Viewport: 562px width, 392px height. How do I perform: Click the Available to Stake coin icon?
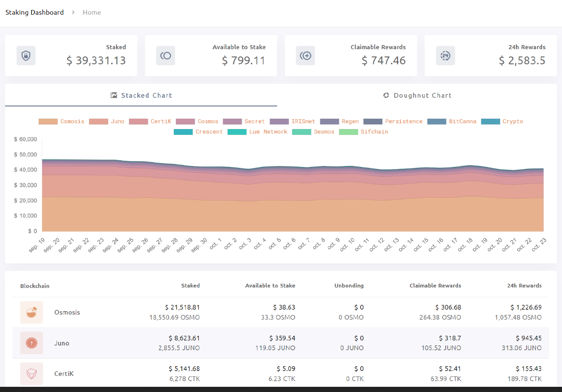tap(166, 55)
